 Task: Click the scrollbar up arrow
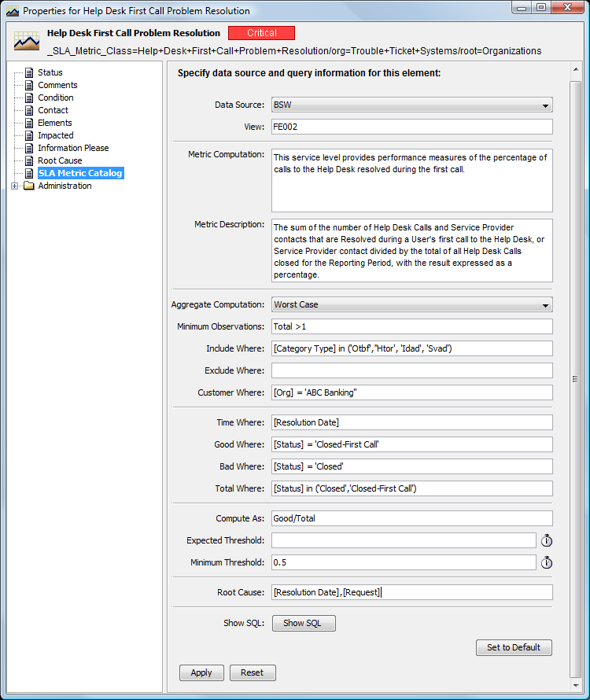pyautogui.click(x=576, y=70)
